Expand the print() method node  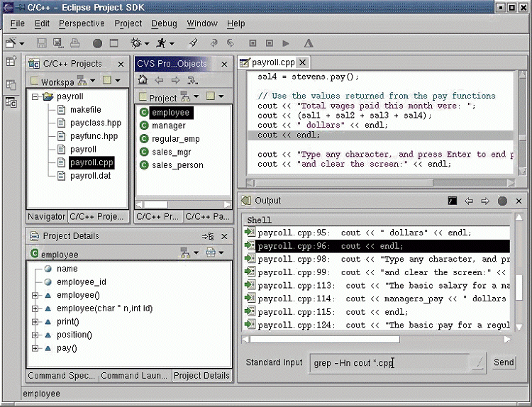click(35, 321)
